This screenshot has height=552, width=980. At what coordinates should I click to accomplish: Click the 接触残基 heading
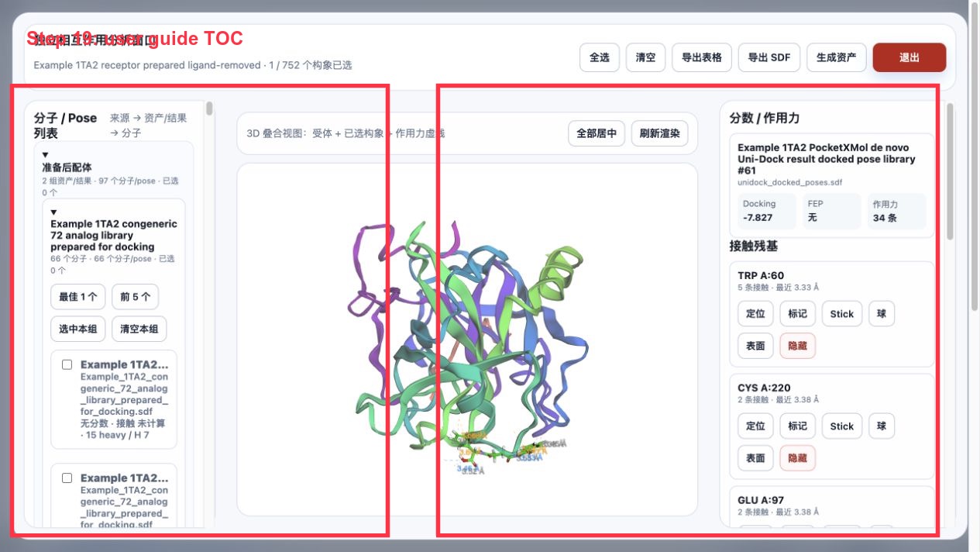[x=754, y=246]
